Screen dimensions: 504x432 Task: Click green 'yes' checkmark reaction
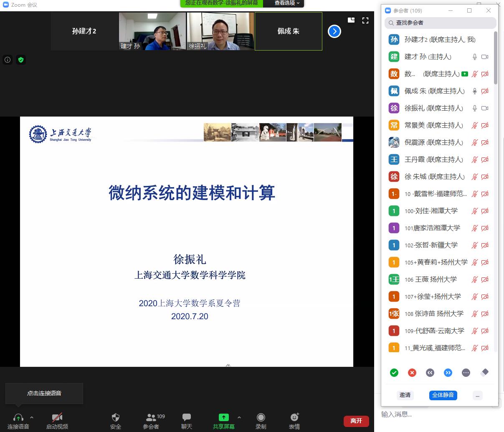point(394,373)
